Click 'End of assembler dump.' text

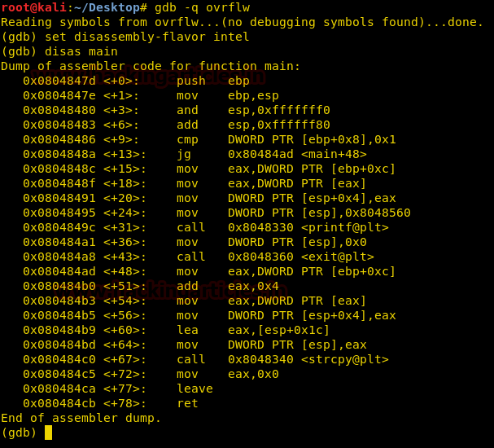pos(81,418)
